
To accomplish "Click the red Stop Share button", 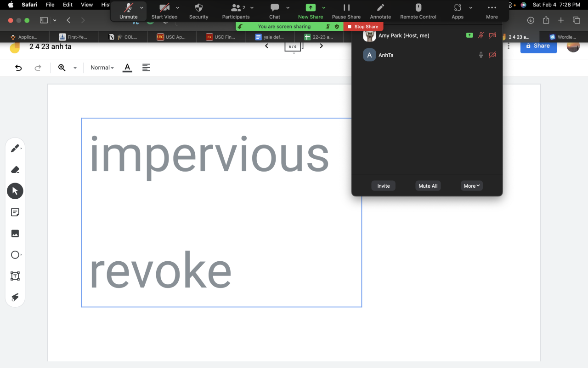I will click(x=363, y=27).
